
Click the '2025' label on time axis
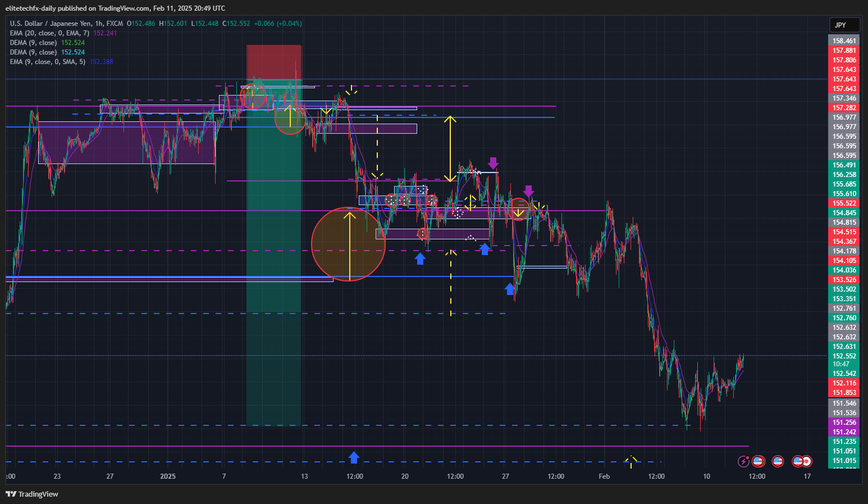coord(168,476)
